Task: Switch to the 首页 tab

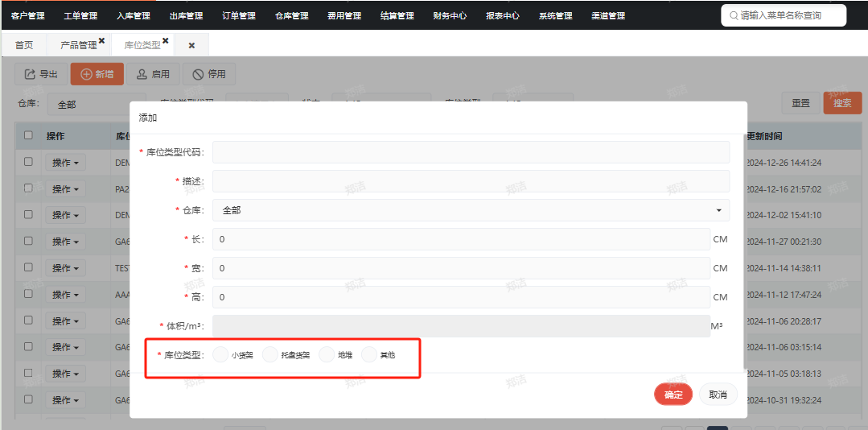Action: [x=24, y=45]
